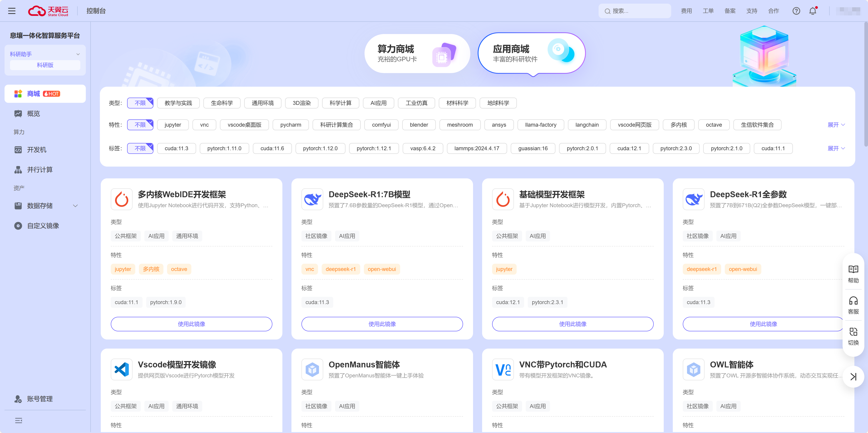Open the hamburger menu at top left

pos(12,11)
